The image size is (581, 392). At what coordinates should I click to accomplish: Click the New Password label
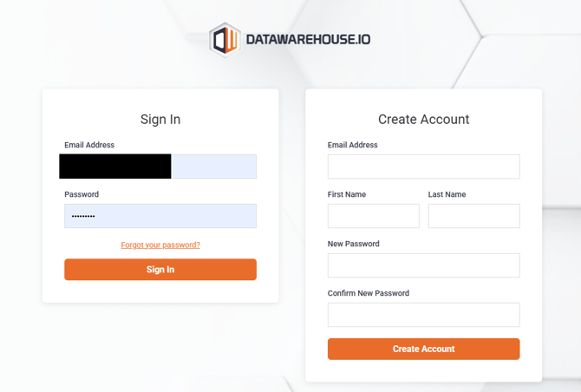click(353, 244)
